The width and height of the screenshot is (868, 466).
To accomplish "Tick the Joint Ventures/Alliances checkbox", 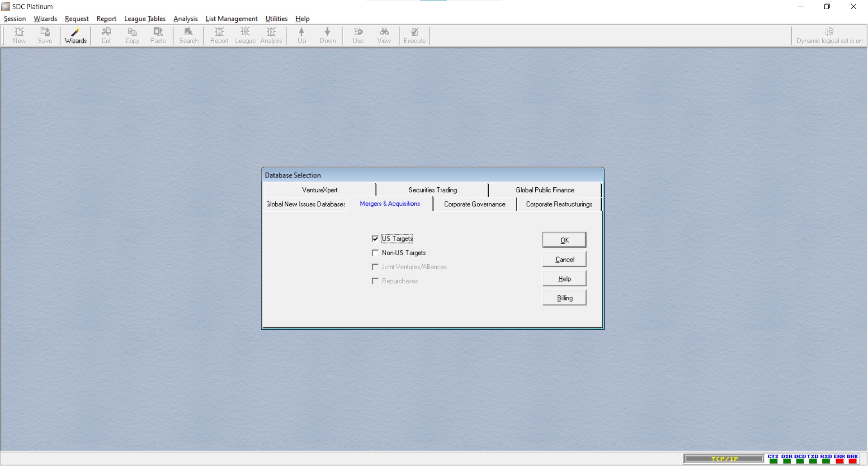I will [x=375, y=267].
